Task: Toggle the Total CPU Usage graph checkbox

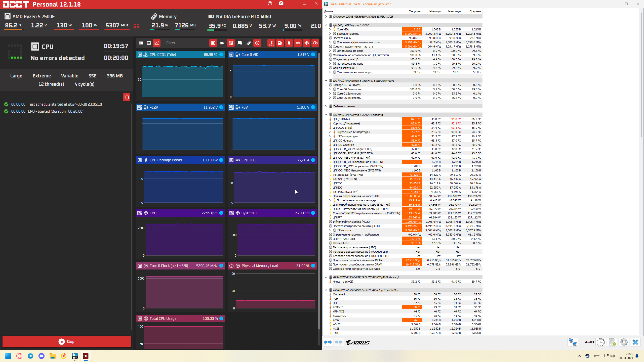Action: tap(140, 319)
